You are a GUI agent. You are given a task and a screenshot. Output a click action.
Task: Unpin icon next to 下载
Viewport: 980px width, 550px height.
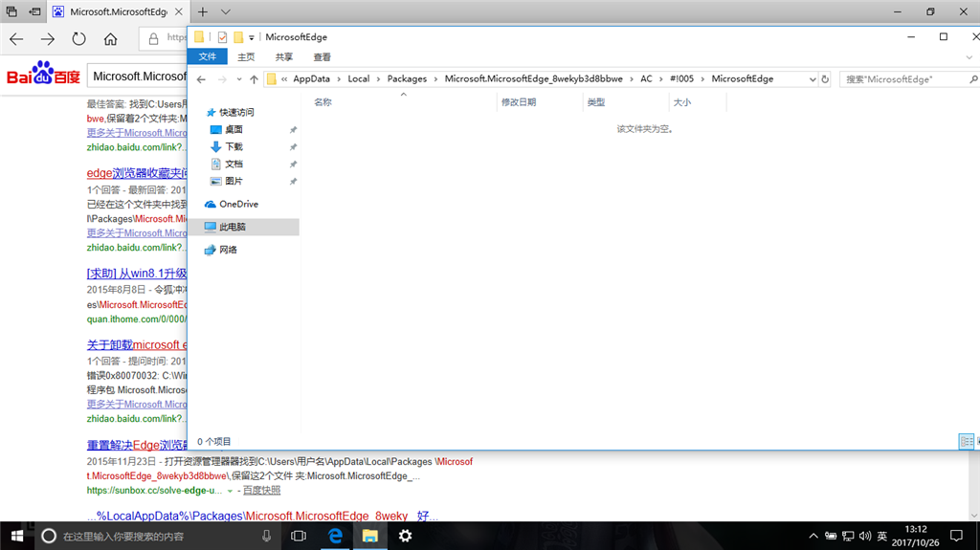pyautogui.click(x=293, y=146)
